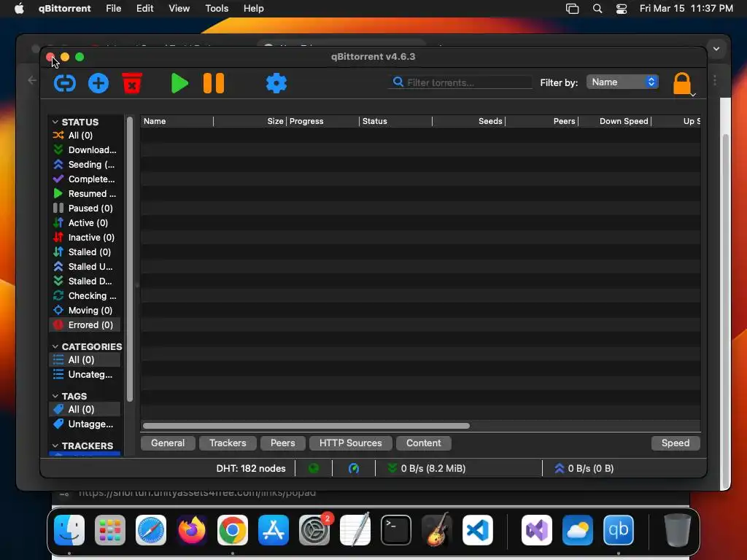Select the Moving (0) filter

(x=85, y=311)
